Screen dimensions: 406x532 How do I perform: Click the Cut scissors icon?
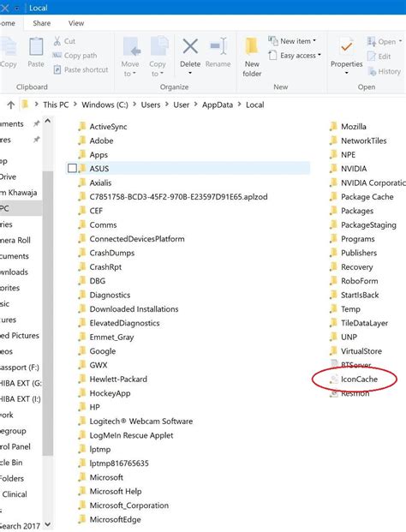pyautogui.click(x=57, y=41)
